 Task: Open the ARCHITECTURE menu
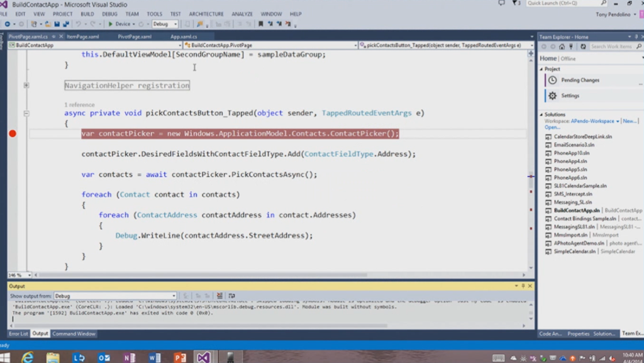(206, 14)
